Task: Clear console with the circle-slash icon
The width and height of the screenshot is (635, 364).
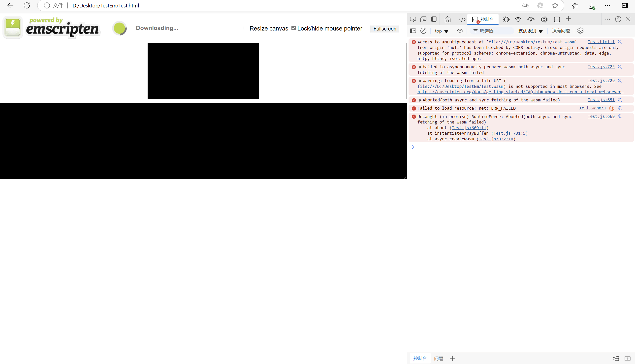Action: click(x=423, y=31)
